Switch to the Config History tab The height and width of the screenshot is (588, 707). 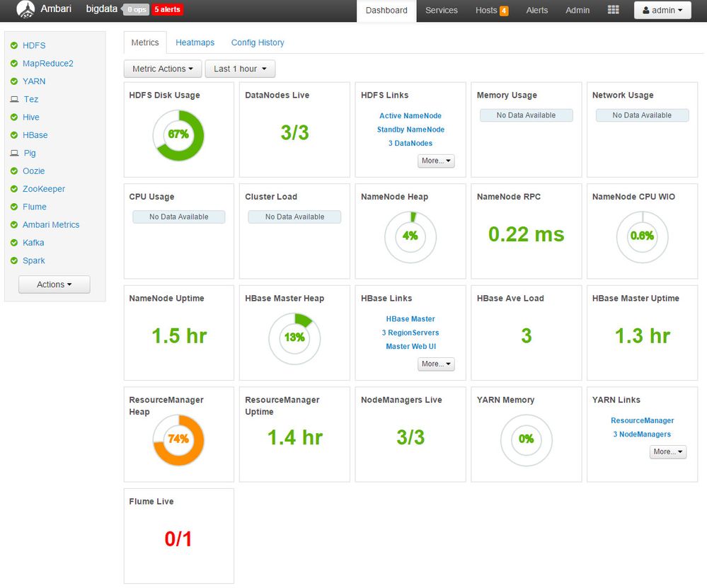(258, 42)
